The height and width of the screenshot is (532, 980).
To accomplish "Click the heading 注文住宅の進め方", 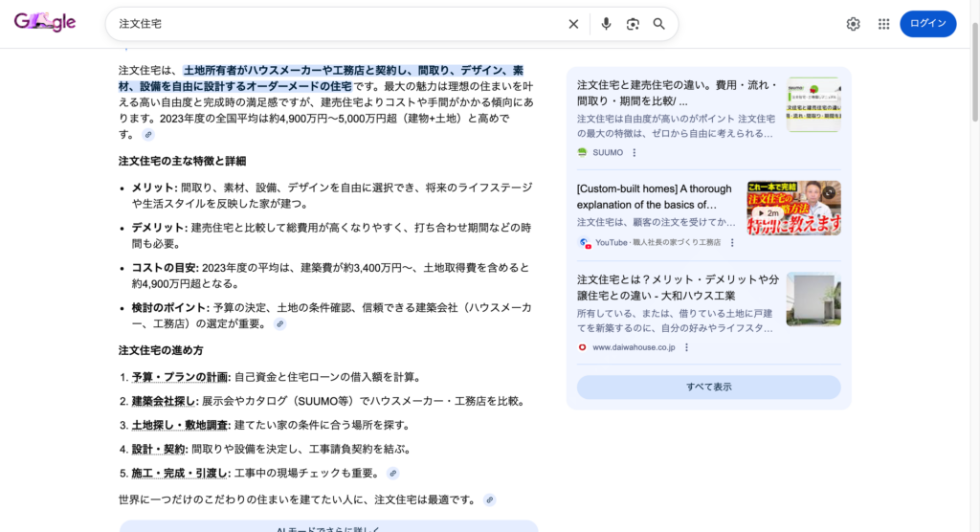I will click(x=161, y=350).
